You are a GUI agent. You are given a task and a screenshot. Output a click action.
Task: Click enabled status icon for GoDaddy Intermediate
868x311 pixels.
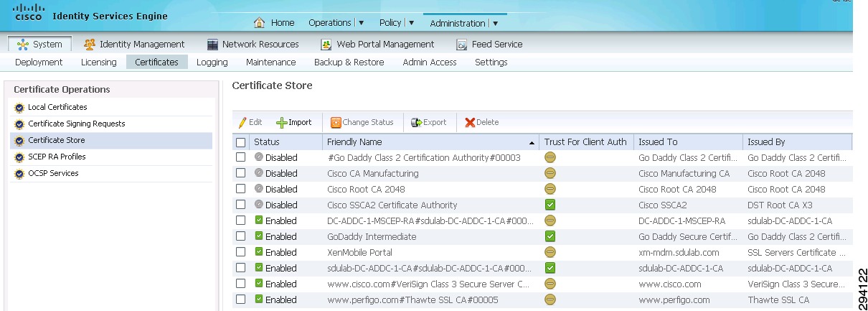click(x=259, y=236)
